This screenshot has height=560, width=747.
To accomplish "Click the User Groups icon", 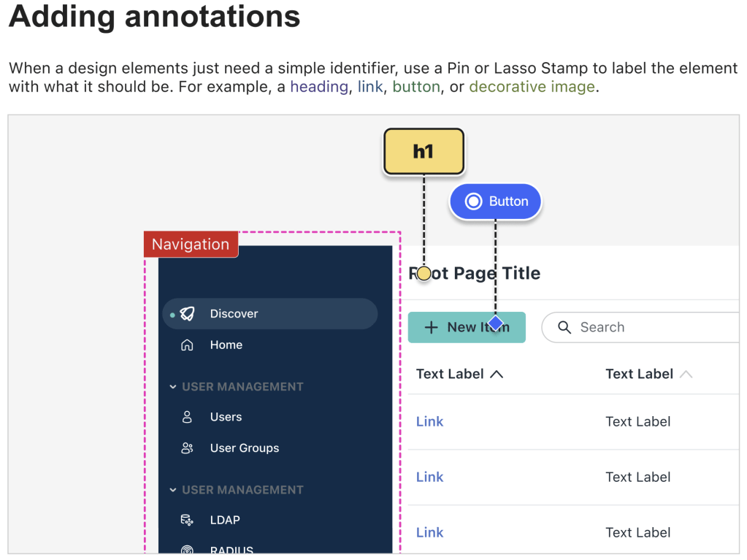I will pyautogui.click(x=188, y=448).
